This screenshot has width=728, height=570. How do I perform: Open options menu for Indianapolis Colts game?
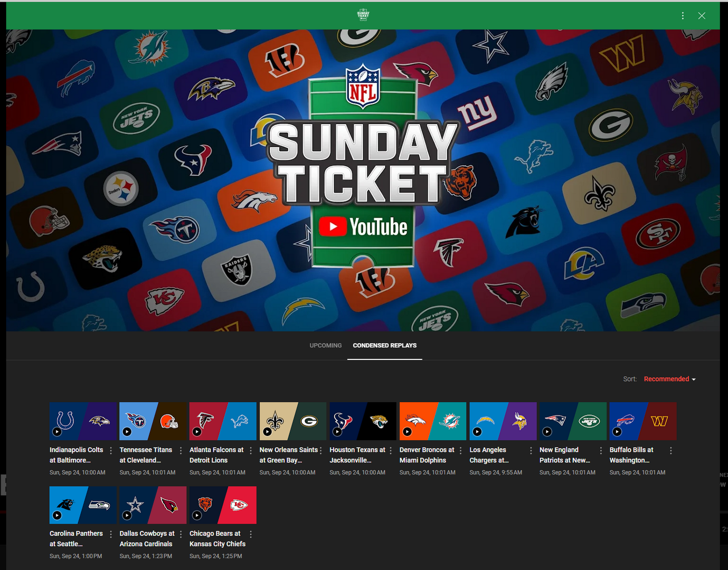[111, 450]
